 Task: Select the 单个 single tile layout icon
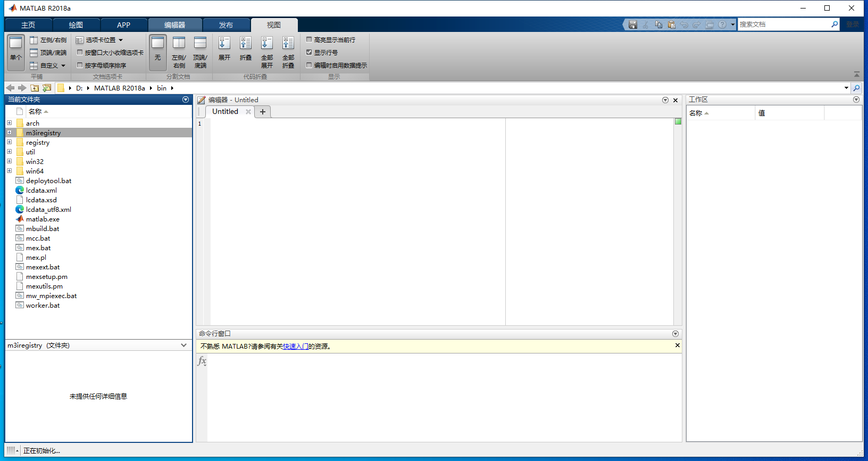16,52
